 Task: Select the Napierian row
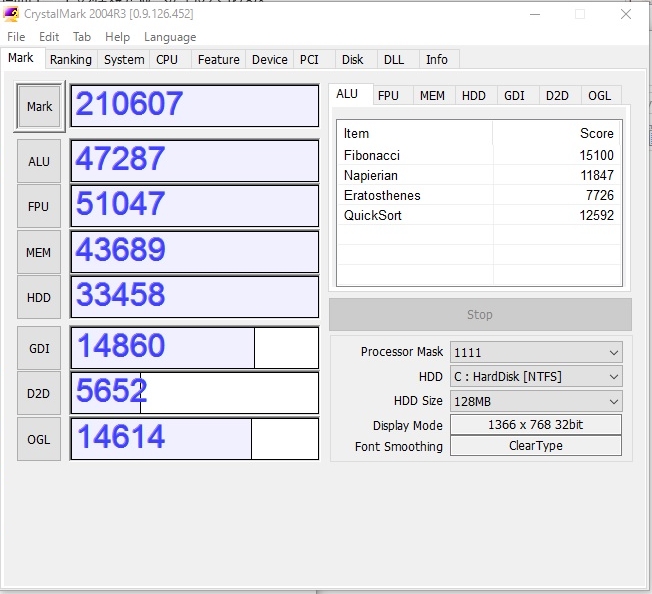[x=479, y=175]
